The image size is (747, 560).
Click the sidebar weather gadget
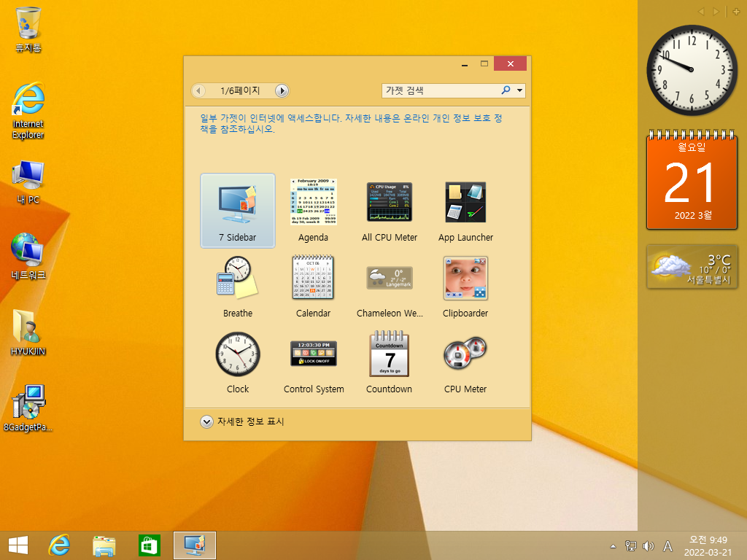692,267
